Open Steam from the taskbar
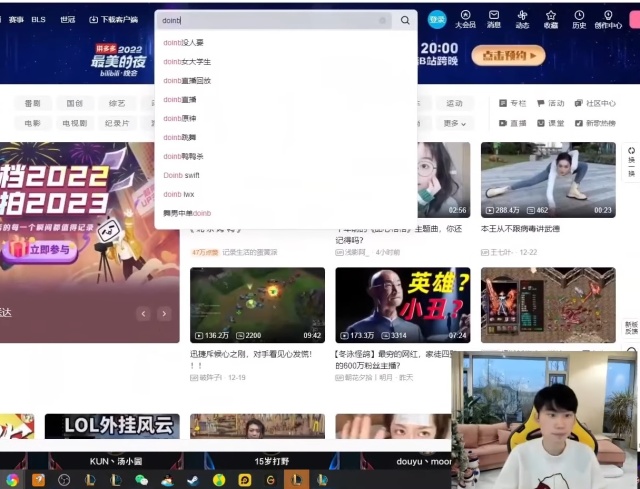This screenshot has height=489, width=640. 193,480
